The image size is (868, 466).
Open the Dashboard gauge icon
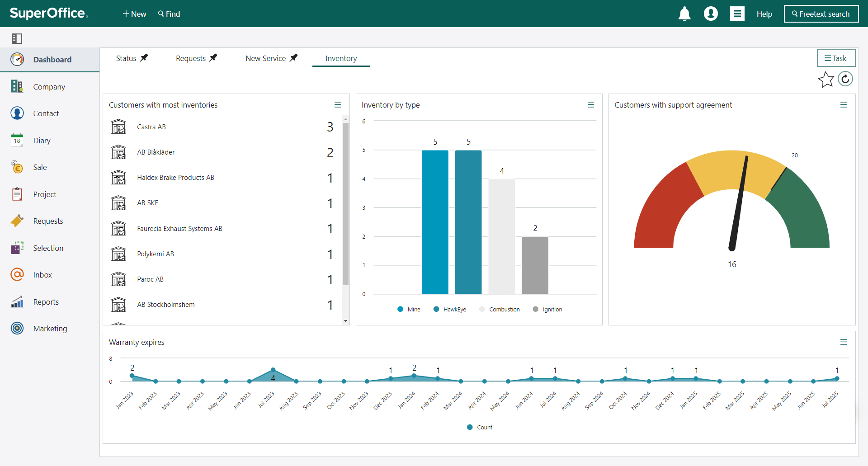tap(17, 59)
